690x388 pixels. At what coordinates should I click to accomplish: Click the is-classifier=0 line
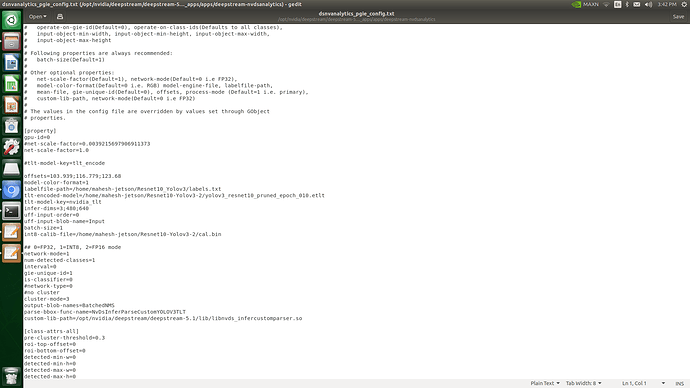(48, 279)
